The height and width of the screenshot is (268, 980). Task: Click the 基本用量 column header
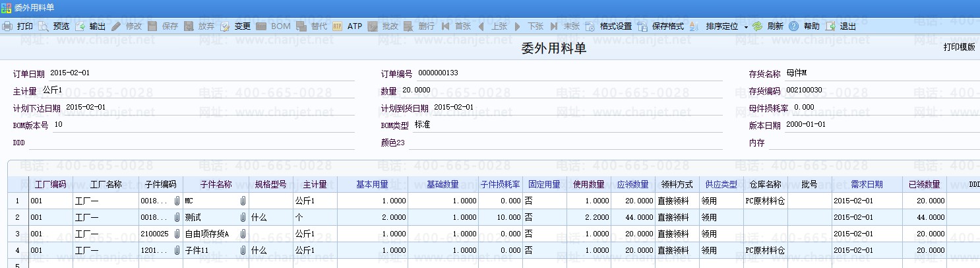click(372, 184)
